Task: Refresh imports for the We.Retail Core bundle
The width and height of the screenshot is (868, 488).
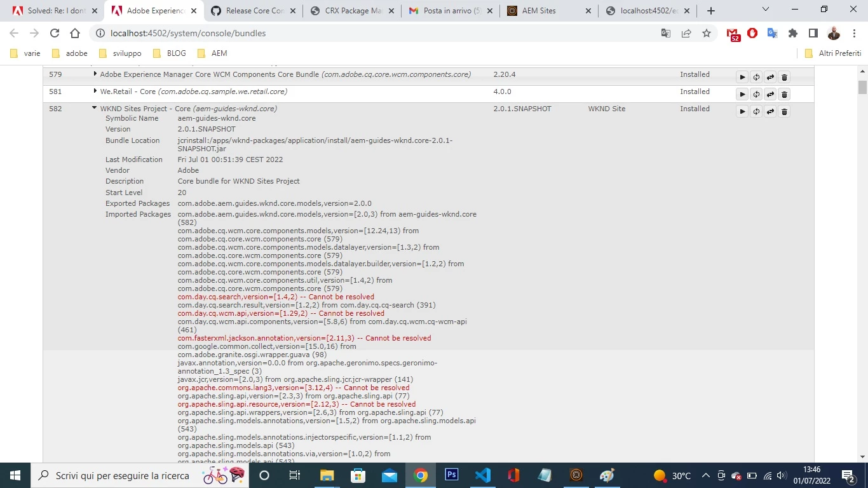Action: (x=756, y=94)
